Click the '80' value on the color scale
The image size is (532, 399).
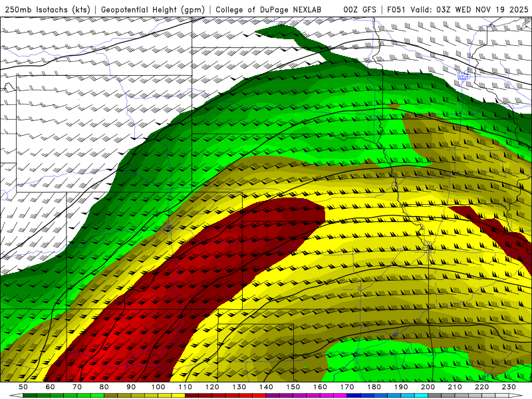tap(104, 387)
